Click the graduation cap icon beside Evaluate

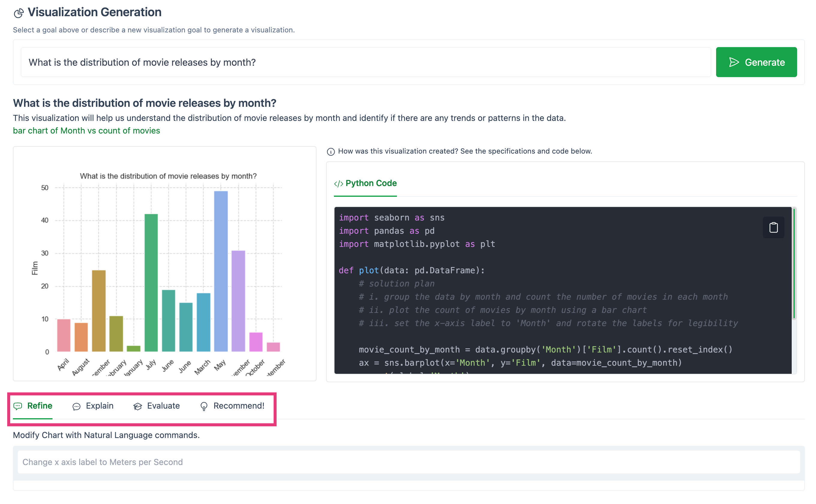(138, 406)
